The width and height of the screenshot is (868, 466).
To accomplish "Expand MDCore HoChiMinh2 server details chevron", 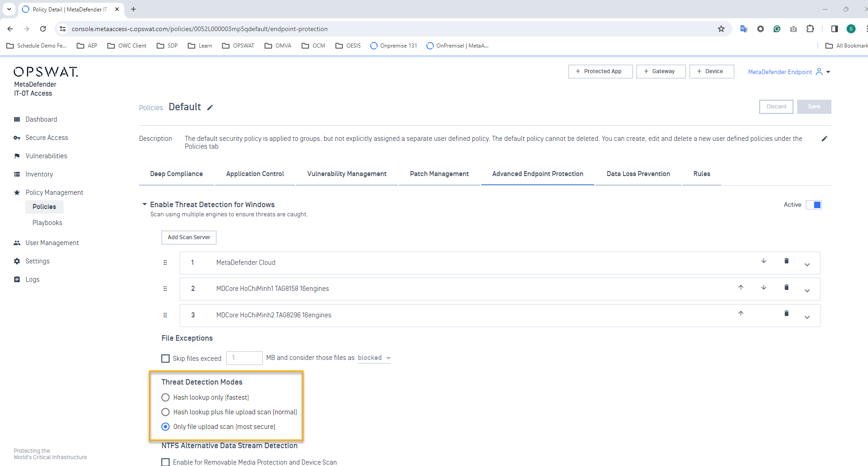I will (807, 317).
